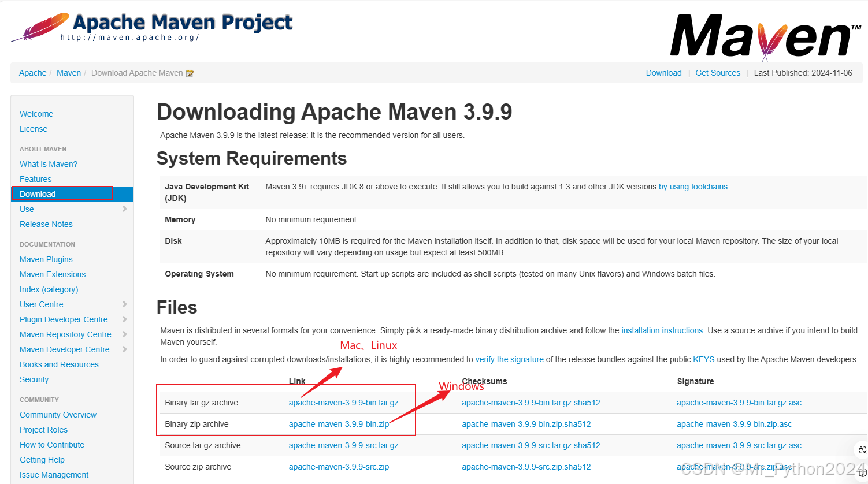This screenshot has height=484, width=868.
Task: Open the Features sidebar item
Action: (35, 179)
